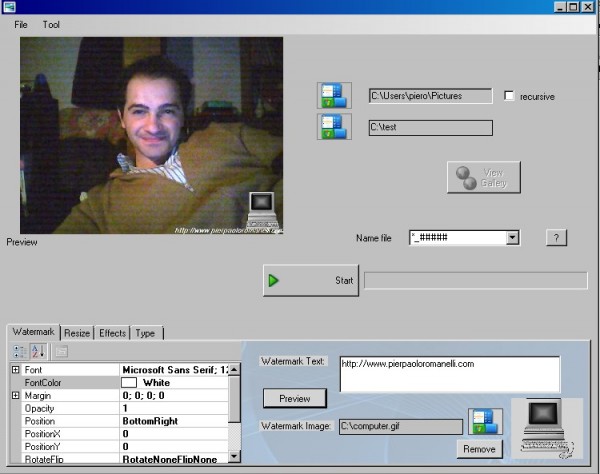Click in the Watermark Text field

[x=448, y=373]
